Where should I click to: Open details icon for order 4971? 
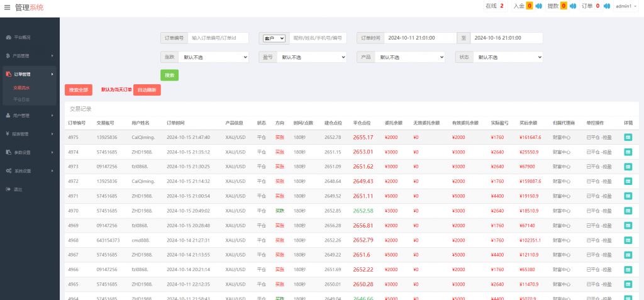tap(628, 196)
